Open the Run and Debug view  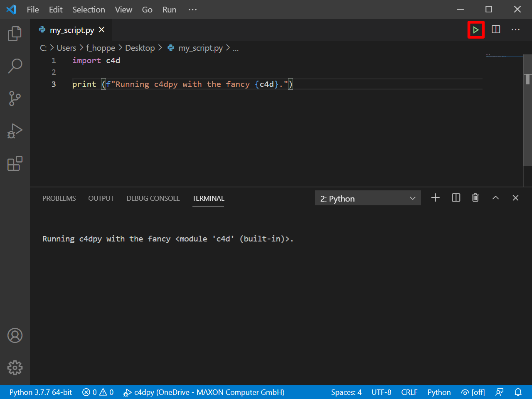click(x=15, y=131)
